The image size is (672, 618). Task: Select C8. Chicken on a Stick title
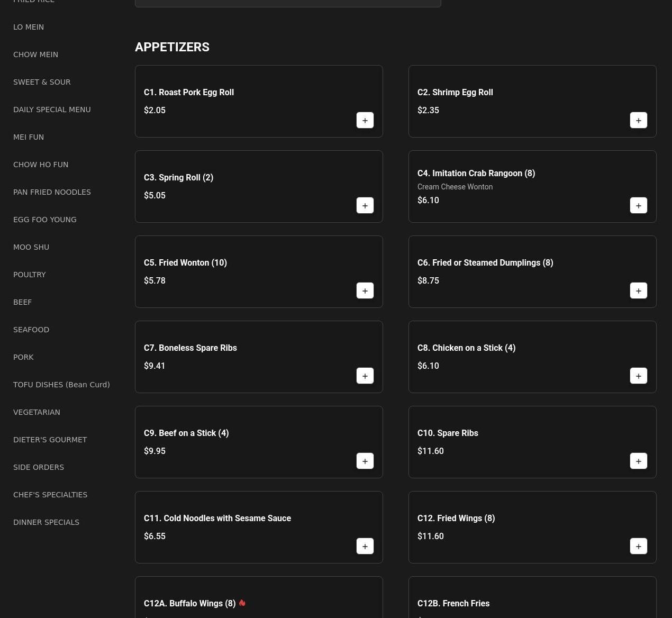click(466, 348)
